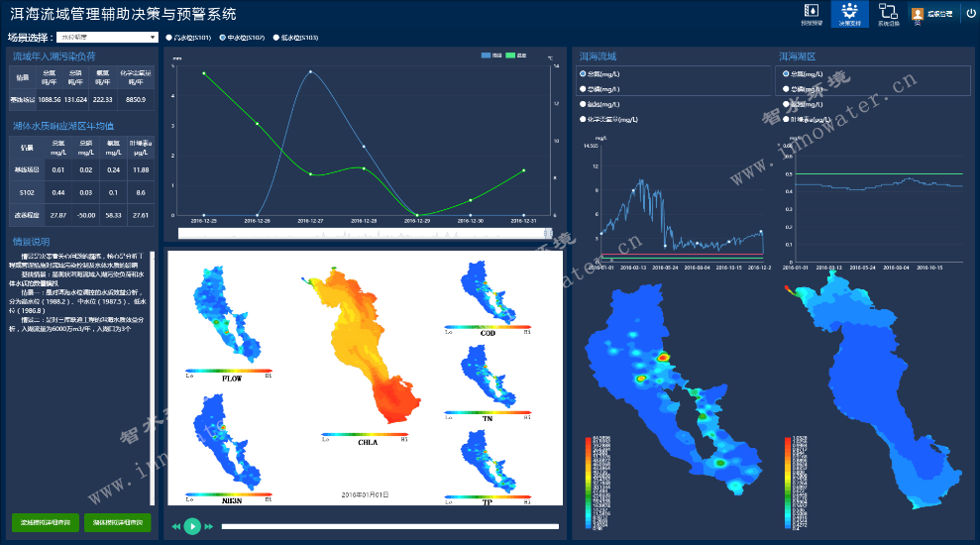This screenshot has width=980, height=545.
Task: Select the 低水位(S103) radio option
Action: click(274, 38)
